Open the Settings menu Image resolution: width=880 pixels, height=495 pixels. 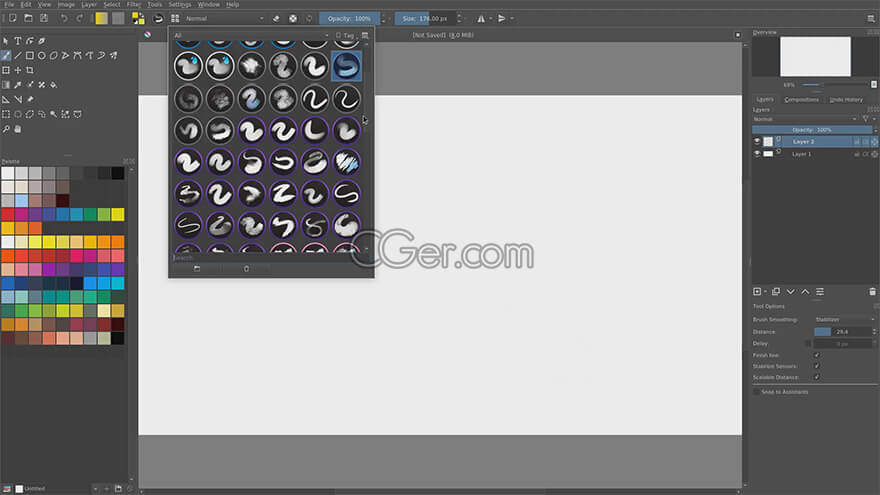(180, 4)
